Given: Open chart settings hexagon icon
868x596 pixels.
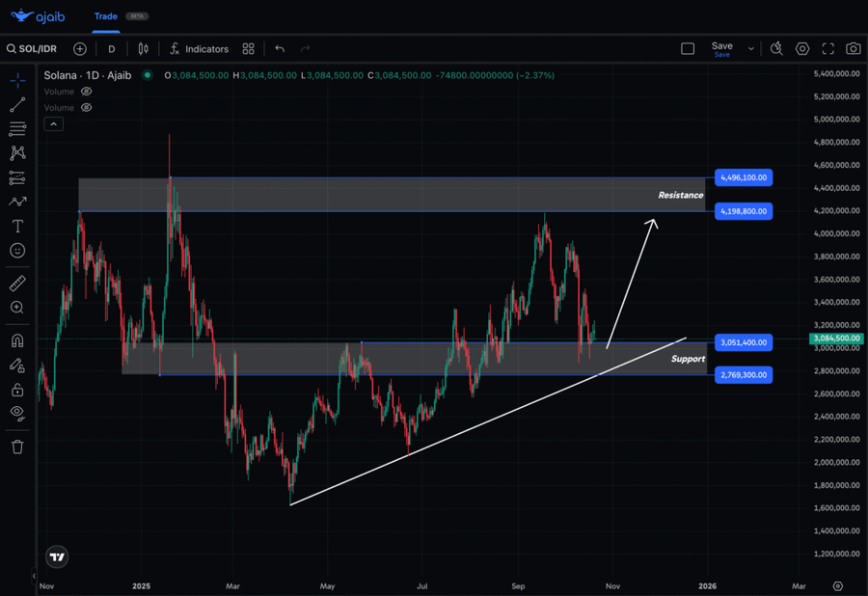Looking at the screenshot, I should (802, 48).
